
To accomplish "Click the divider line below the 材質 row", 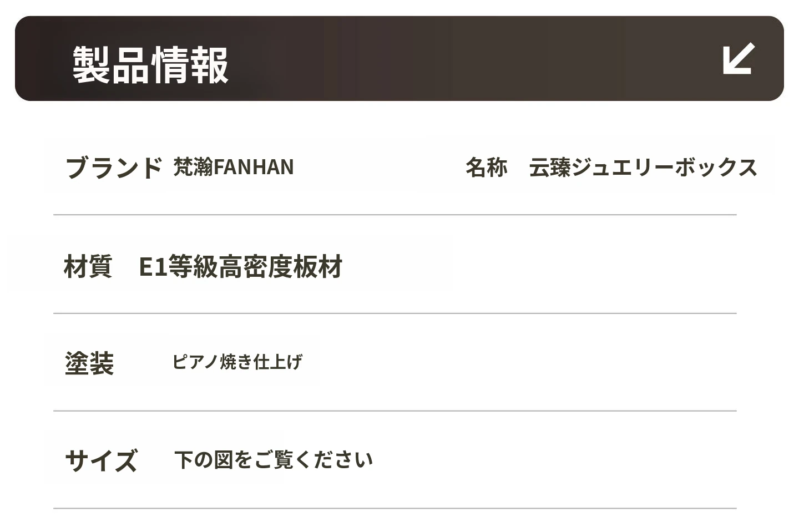I will (x=395, y=313).
